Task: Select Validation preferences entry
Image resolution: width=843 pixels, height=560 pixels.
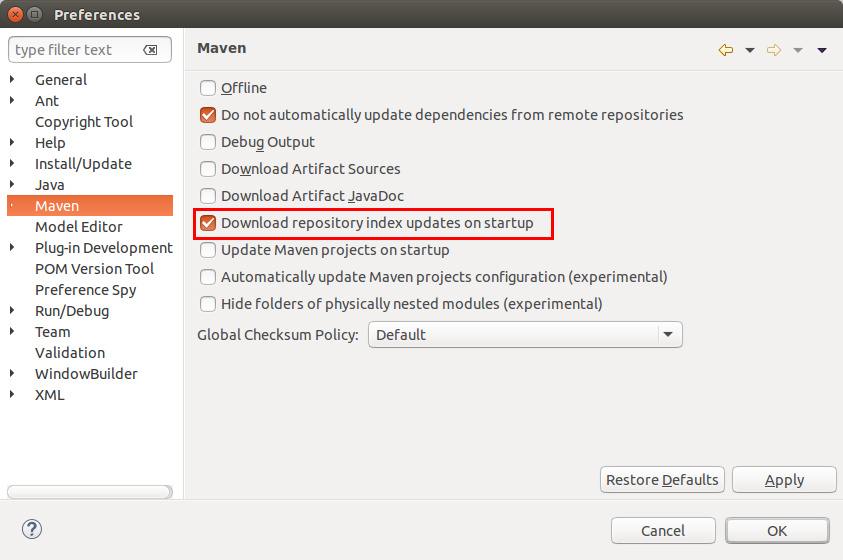Action: [x=70, y=353]
